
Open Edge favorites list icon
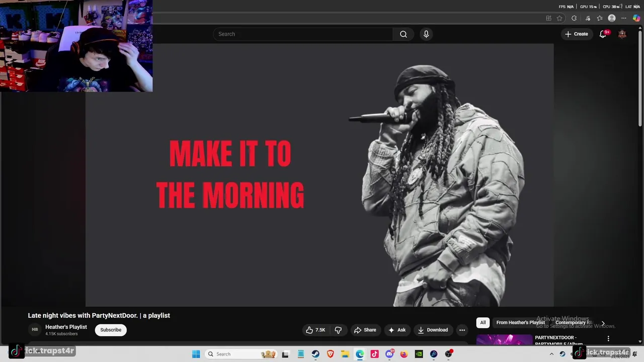600,18
